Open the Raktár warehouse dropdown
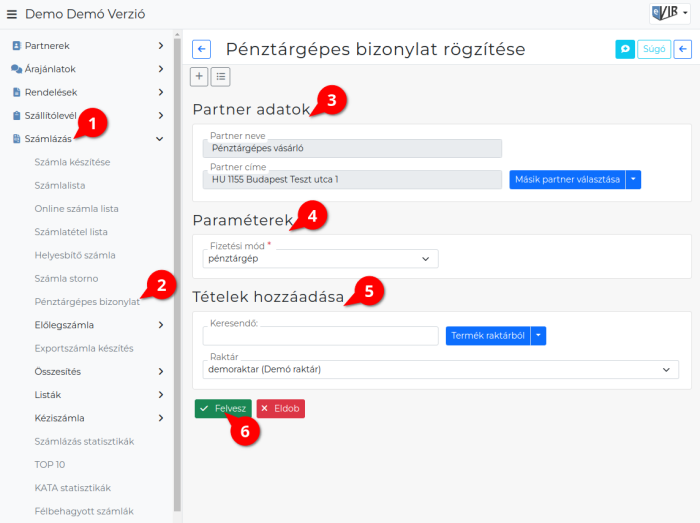Image resolution: width=700 pixels, height=523 pixels. click(x=440, y=369)
